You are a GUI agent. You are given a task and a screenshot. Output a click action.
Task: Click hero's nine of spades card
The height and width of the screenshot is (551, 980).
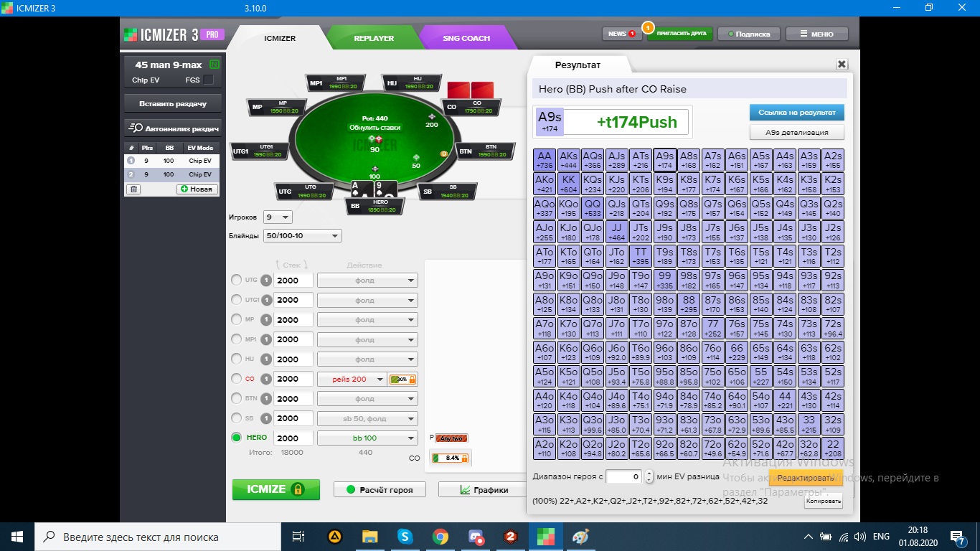pos(385,189)
